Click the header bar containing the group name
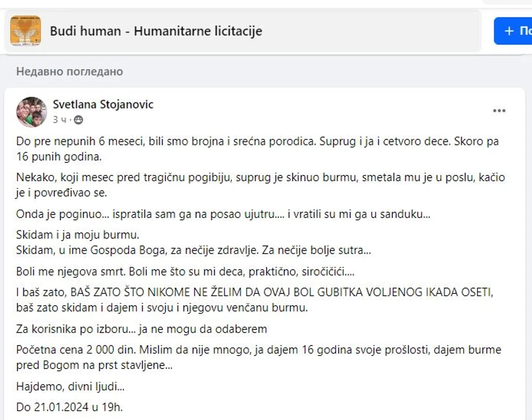 243,31
